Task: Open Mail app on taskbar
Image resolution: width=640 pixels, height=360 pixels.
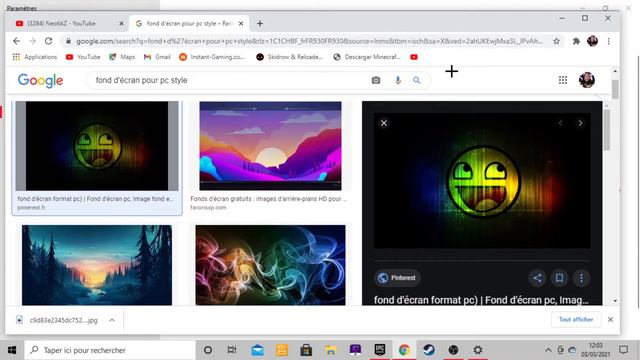Action: pyautogui.click(x=257, y=350)
